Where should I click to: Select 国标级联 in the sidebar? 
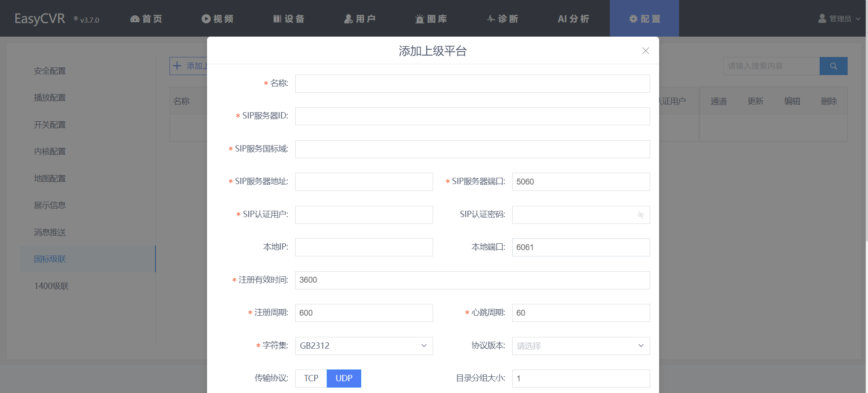click(88, 259)
